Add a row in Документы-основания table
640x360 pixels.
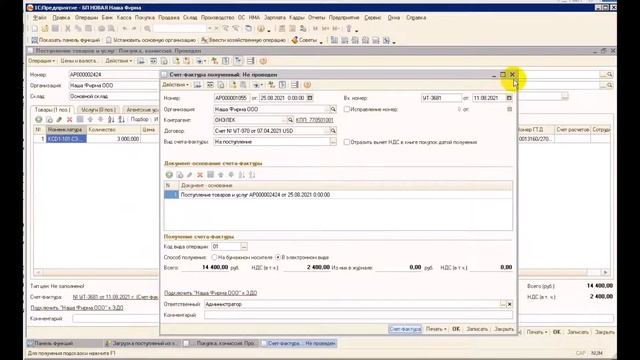[x=169, y=175]
